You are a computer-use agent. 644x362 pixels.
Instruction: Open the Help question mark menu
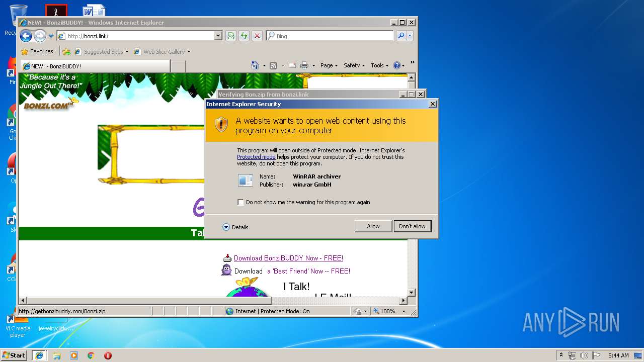[399, 65]
